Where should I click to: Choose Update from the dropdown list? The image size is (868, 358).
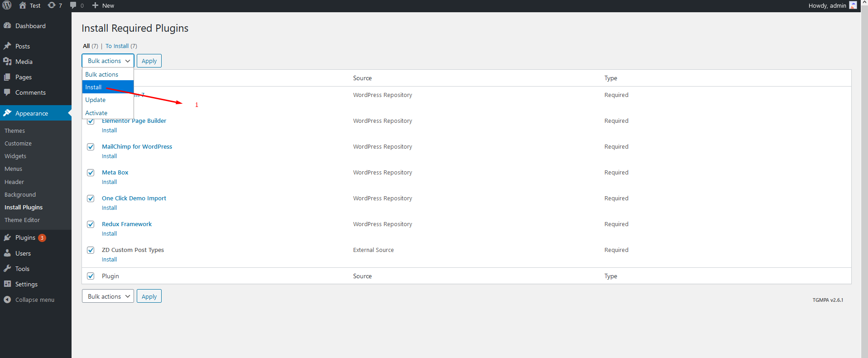[108, 100]
